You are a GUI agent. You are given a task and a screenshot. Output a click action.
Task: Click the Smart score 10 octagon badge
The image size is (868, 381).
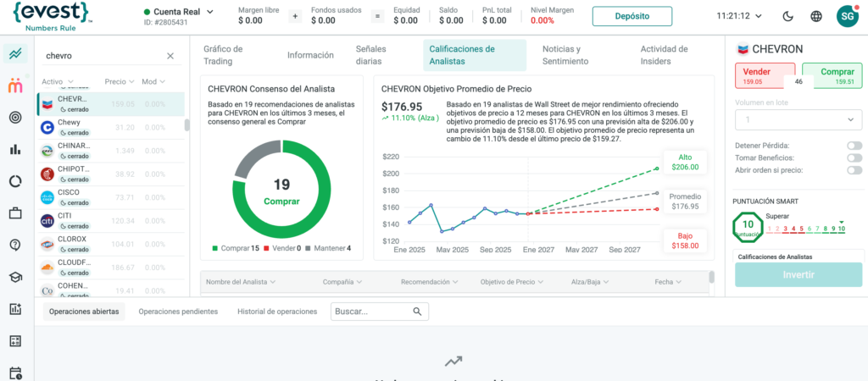click(748, 226)
